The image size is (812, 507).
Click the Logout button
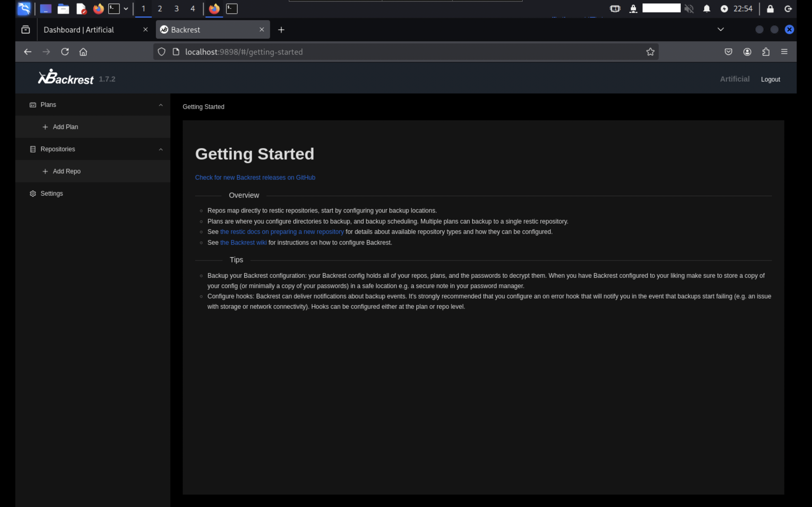pyautogui.click(x=770, y=79)
